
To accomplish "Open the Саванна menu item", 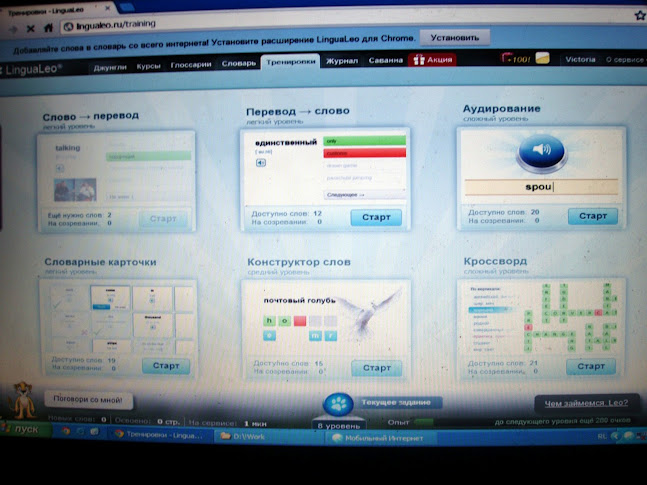I will coord(385,60).
